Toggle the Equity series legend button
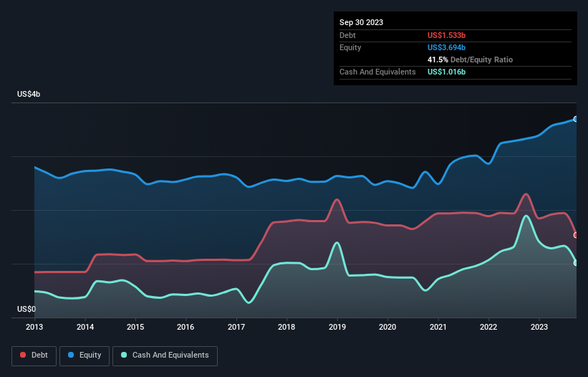 (85, 355)
